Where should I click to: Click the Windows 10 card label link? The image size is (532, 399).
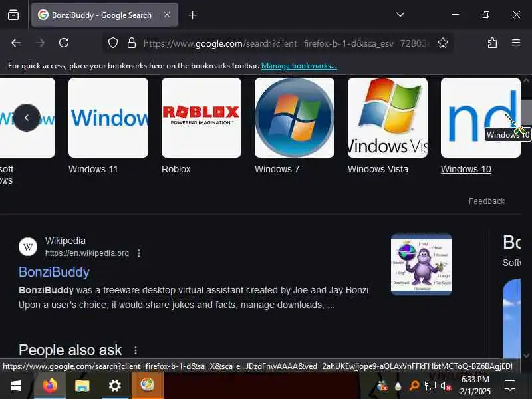[466, 169]
